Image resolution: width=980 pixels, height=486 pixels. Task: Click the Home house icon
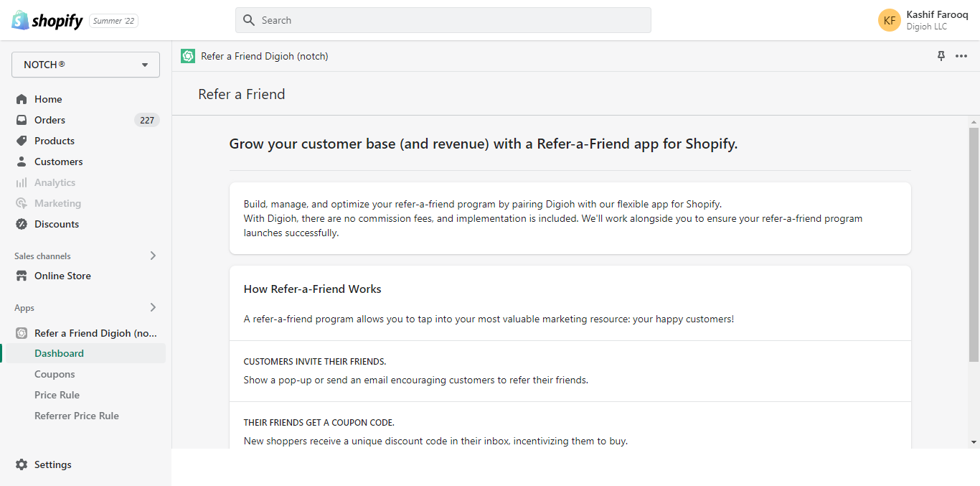[22, 99]
